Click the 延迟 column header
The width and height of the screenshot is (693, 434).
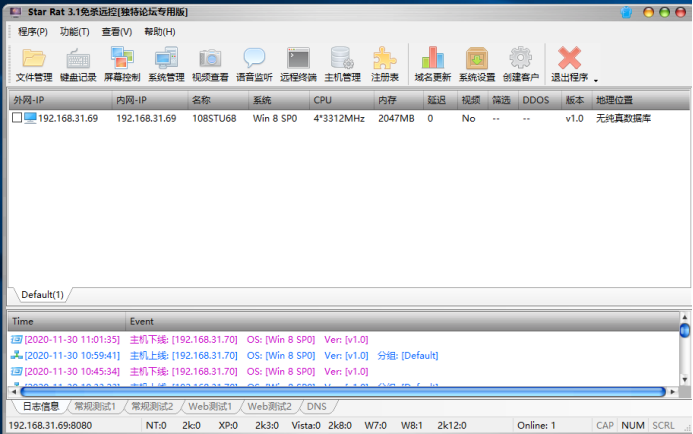(440, 100)
